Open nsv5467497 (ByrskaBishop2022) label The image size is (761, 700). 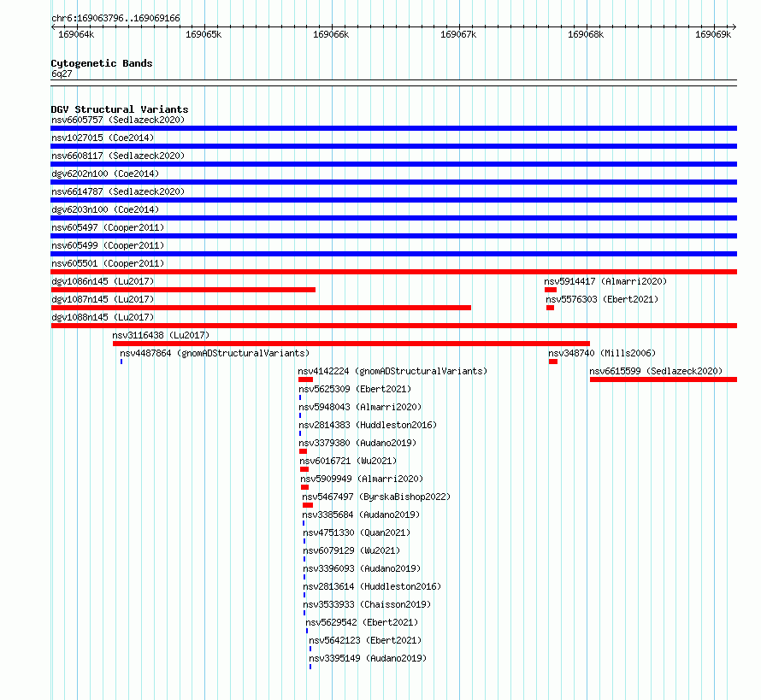[x=376, y=497]
